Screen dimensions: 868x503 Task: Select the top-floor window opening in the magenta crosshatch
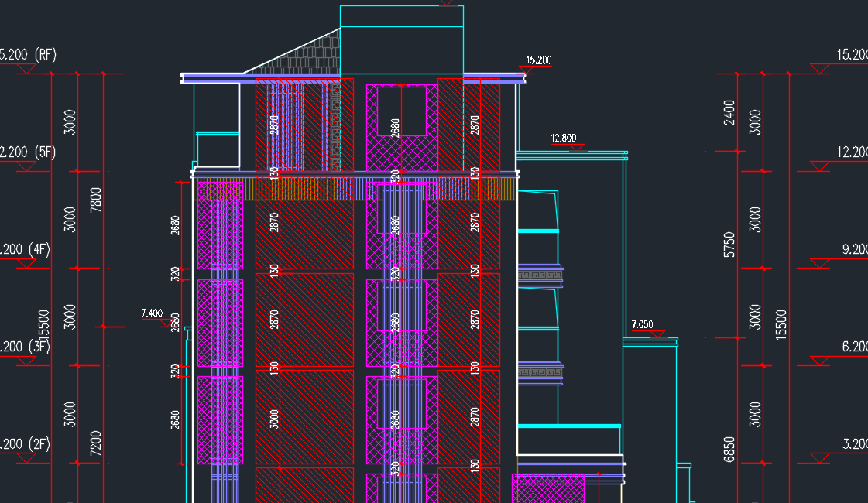(x=401, y=111)
